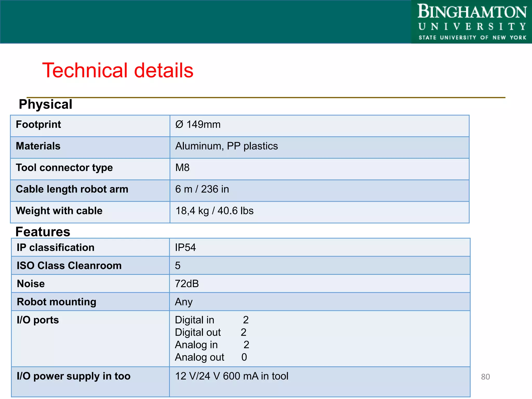Click the Materials row label
Screen dimensions: 532x399
[38, 146]
